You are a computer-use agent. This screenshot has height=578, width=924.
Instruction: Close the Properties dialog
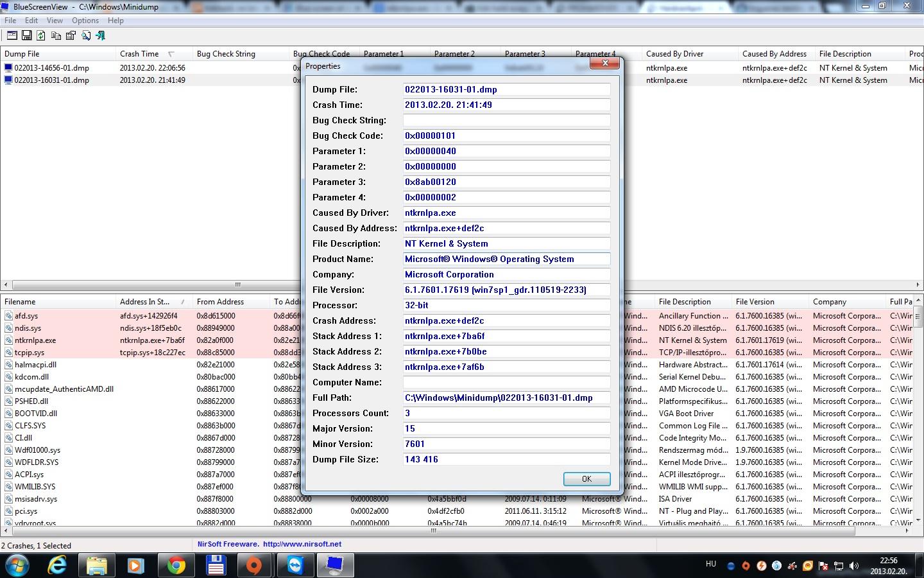point(605,63)
